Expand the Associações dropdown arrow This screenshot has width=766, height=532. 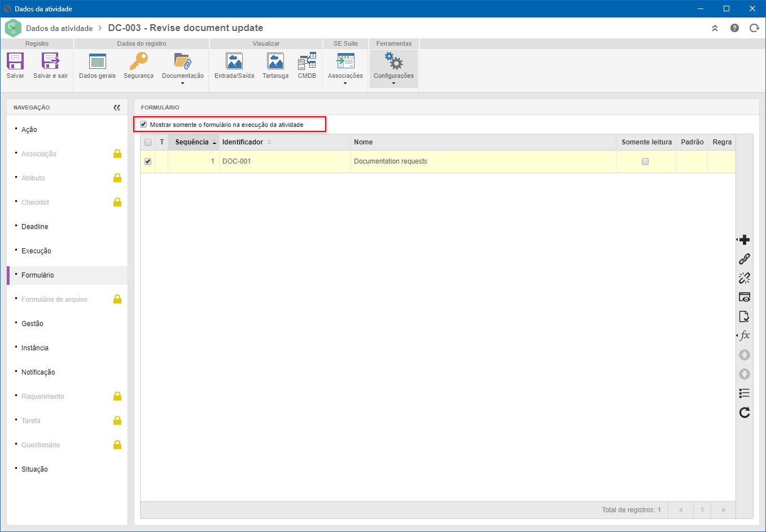(x=345, y=83)
